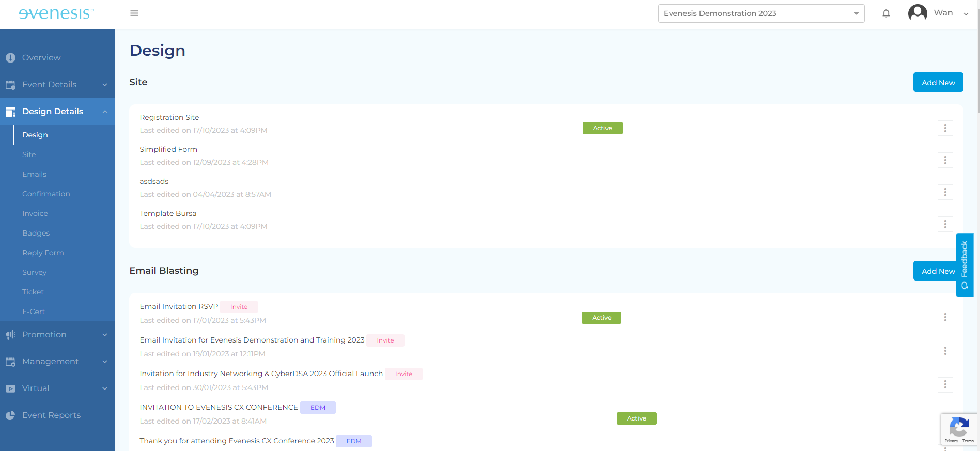Open the hamburger menu icon
980x451 pixels.
pos(134,13)
